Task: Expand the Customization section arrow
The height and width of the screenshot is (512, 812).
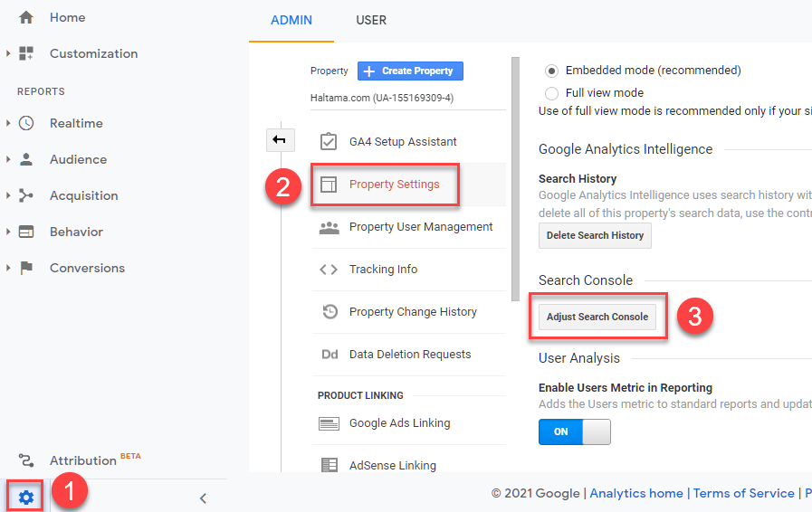Action: pyautogui.click(x=8, y=53)
